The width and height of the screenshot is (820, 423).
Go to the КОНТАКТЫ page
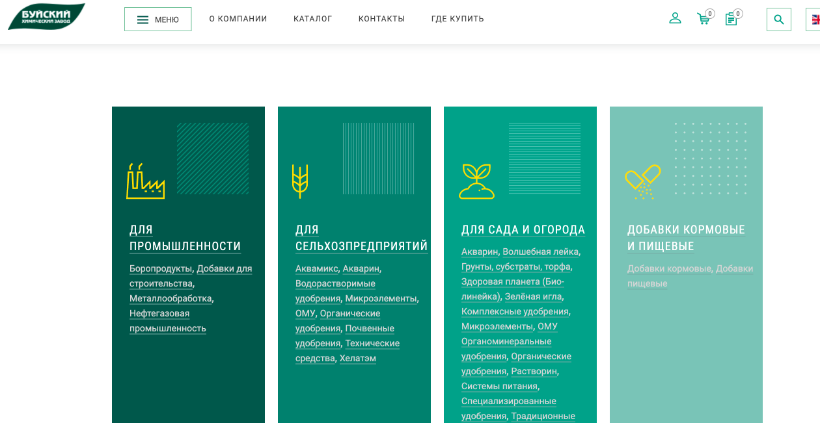[381, 19]
